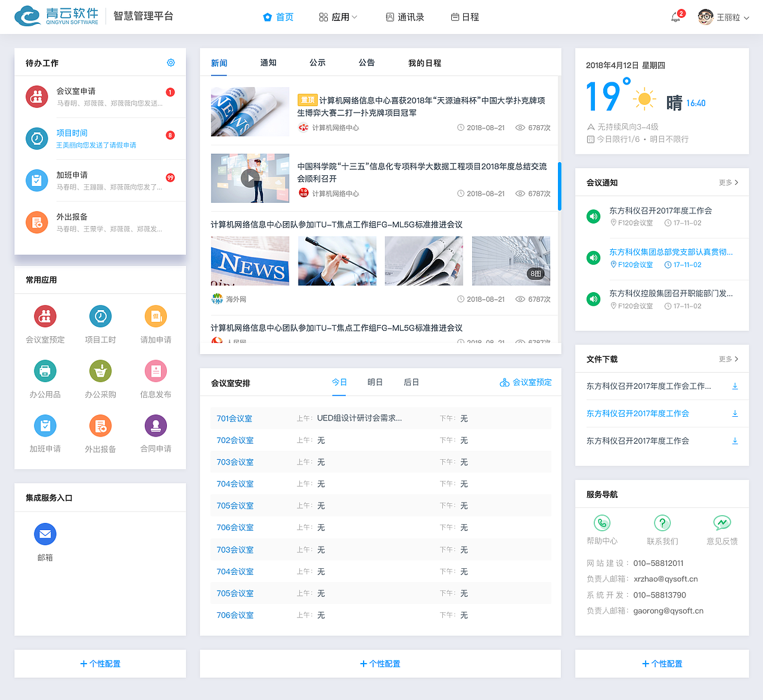Open the 办公用品 app icon
763x700 pixels.
(45, 371)
